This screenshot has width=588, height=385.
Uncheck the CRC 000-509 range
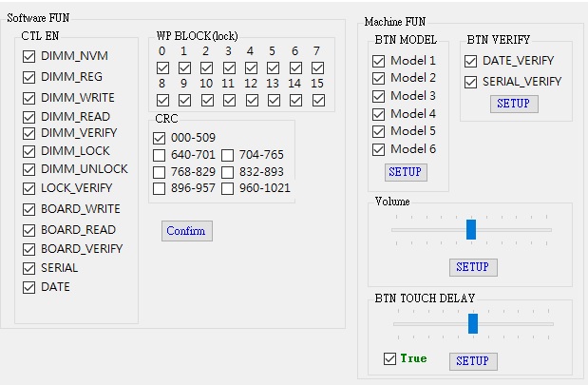[x=160, y=138]
